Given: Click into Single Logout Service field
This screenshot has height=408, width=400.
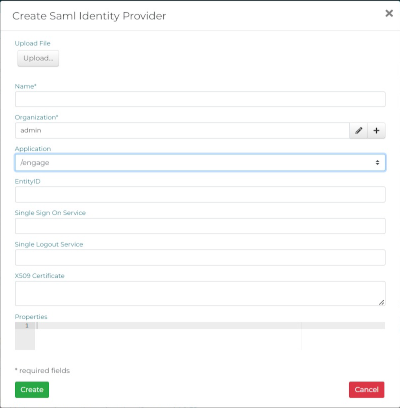Looking at the screenshot, I should pos(200,257).
